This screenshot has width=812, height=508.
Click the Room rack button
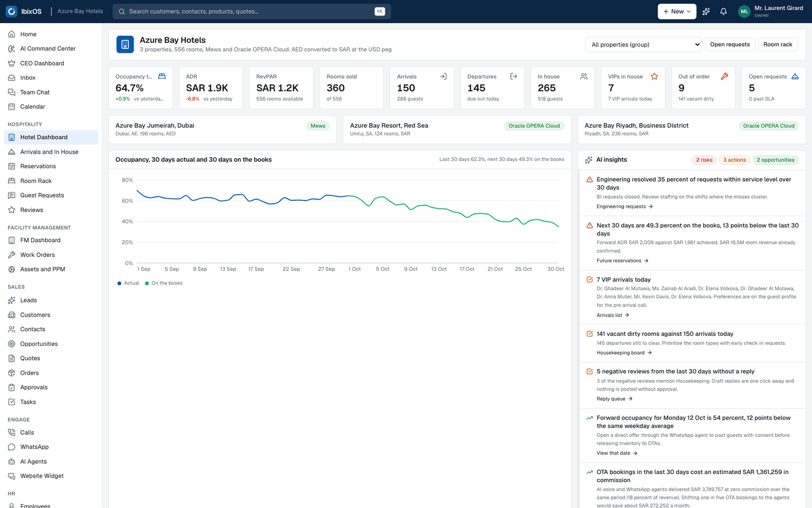pos(778,45)
